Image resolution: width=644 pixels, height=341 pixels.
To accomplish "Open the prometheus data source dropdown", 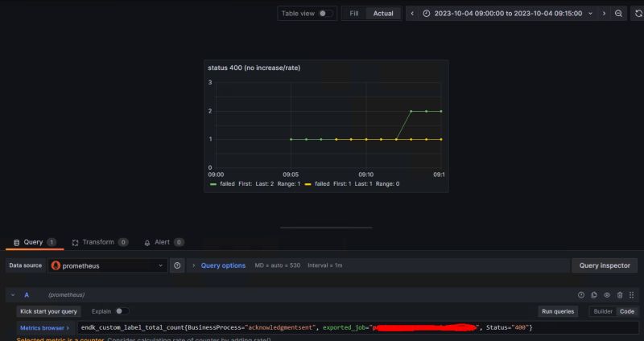I will pyautogui.click(x=108, y=265).
